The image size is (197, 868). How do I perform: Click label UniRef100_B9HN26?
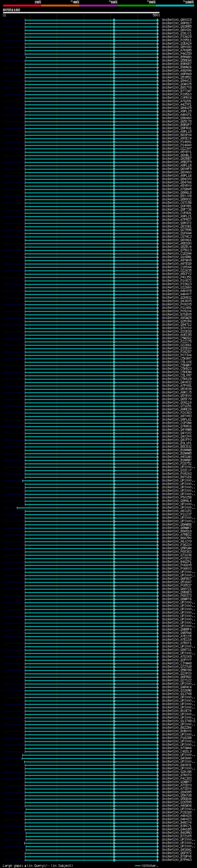pyautogui.click(x=176, y=67)
